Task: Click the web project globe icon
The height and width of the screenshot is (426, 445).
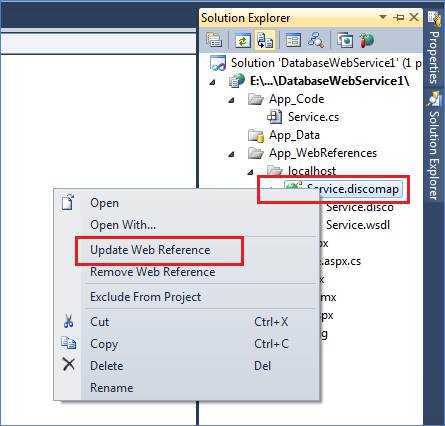Action: point(237,81)
